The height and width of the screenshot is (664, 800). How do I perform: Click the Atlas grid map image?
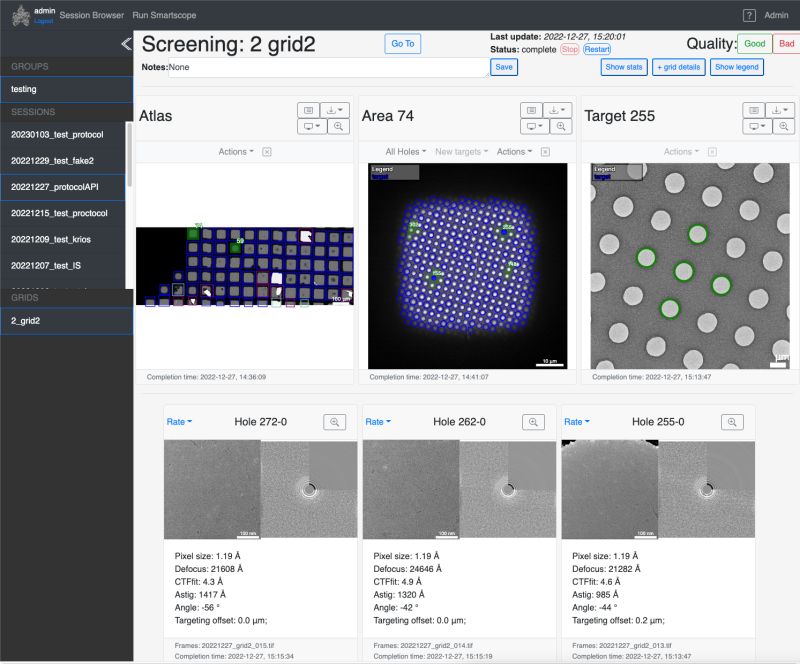click(x=245, y=266)
